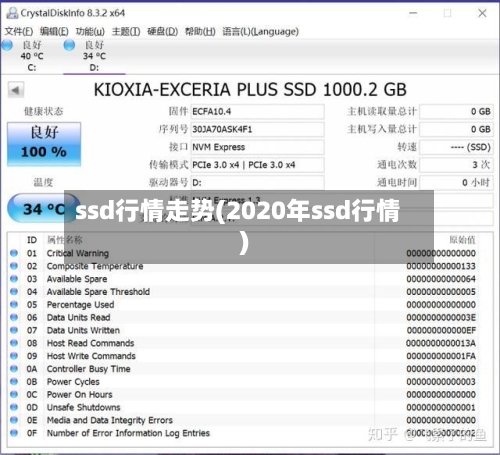Click the drive letter field D:
The image size is (500, 455).
coord(257,183)
